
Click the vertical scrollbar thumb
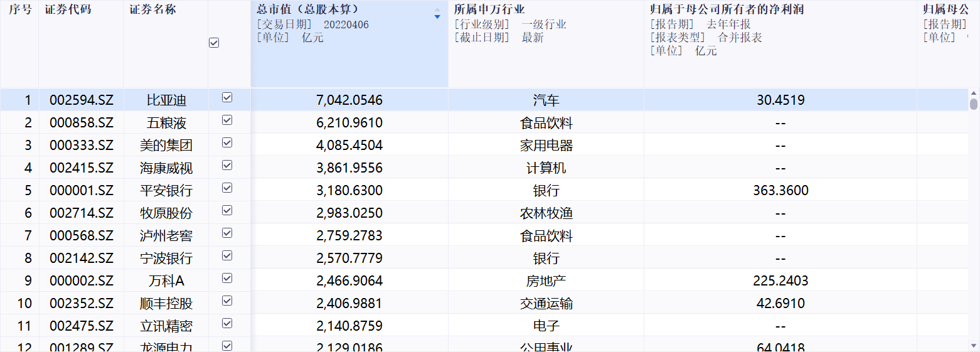pyautogui.click(x=974, y=104)
